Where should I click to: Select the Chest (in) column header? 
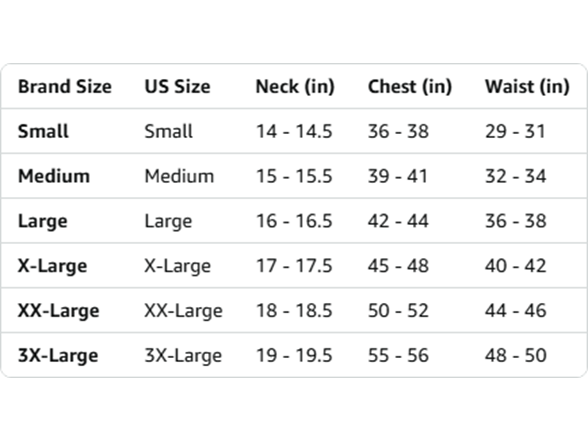pyautogui.click(x=410, y=87)
